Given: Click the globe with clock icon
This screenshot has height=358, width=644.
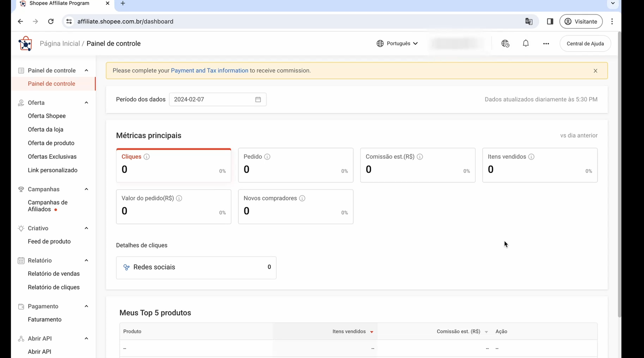Looking at the screenshot, I should [506, 43].
